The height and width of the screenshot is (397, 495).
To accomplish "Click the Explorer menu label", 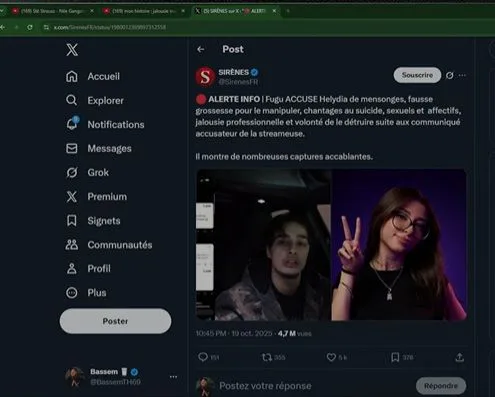I will point(106,100).
